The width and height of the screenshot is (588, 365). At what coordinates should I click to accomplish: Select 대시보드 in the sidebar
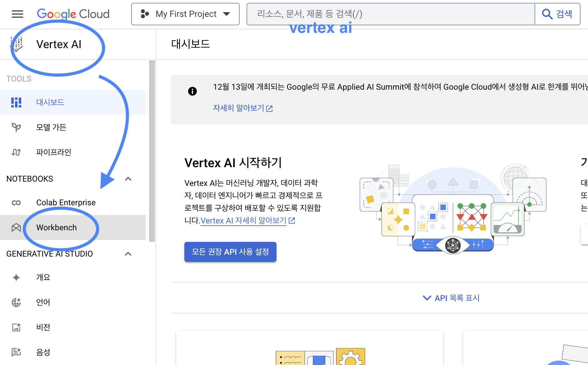(73, 102)
